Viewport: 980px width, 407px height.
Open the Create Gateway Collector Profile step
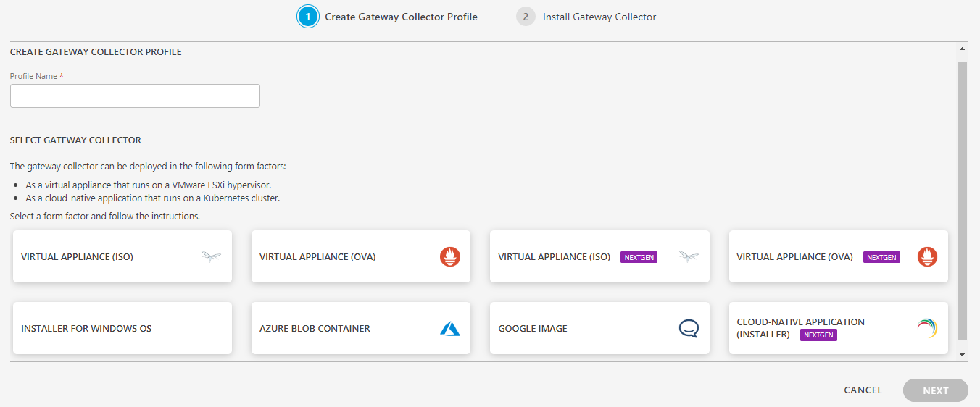click(x=401, y=17)
